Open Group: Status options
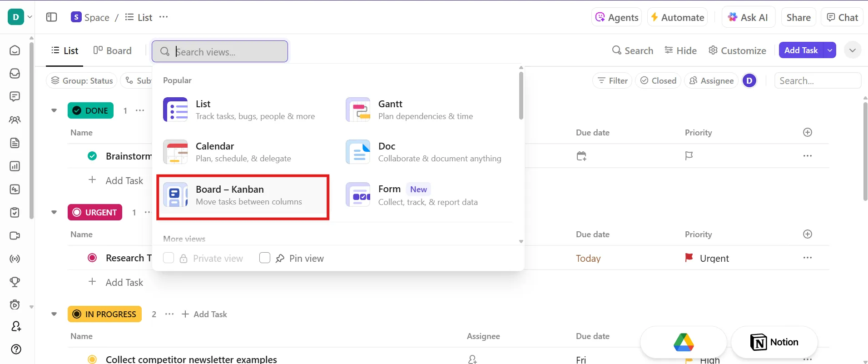 point(82,80)
